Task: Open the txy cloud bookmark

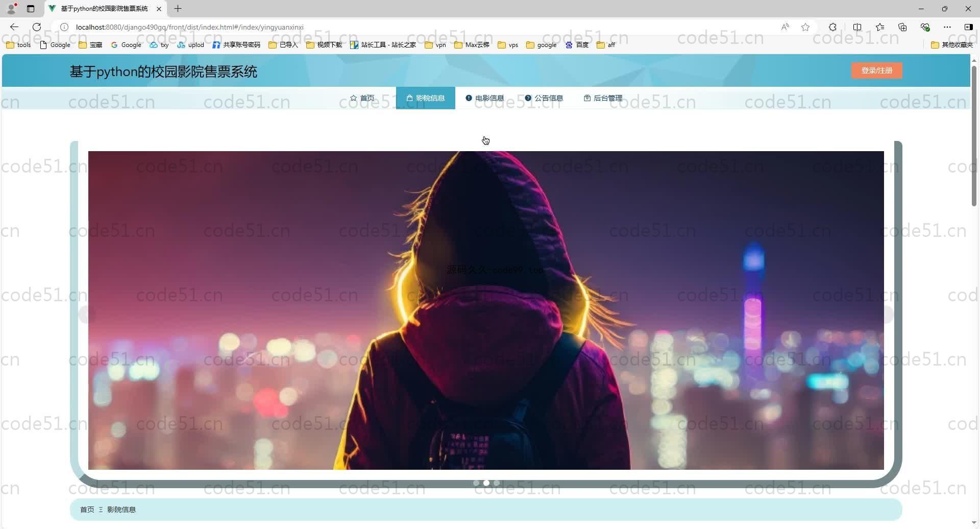Action: point(159,45)
